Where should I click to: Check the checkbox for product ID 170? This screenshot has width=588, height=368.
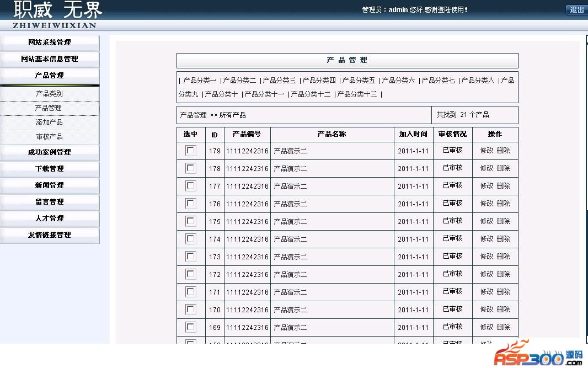(x=190, y=309)
